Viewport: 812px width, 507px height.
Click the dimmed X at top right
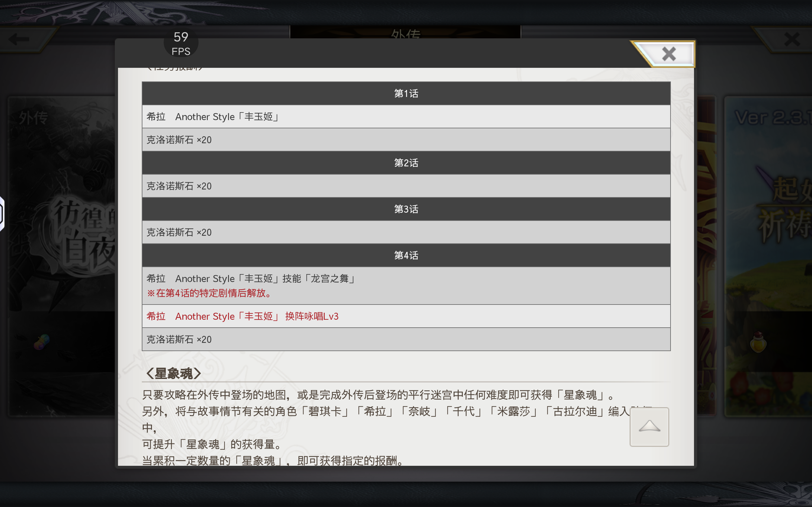(x=792, y=39)
